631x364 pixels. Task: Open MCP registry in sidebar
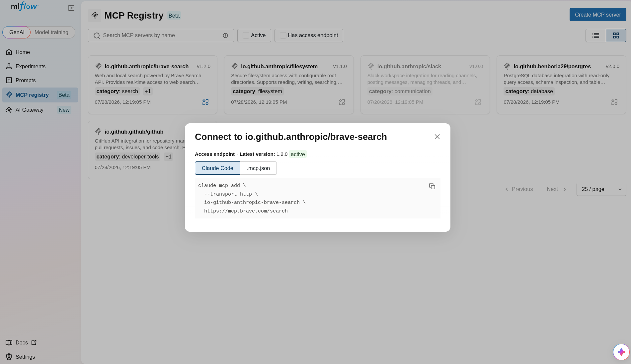[x=40, y=95]
